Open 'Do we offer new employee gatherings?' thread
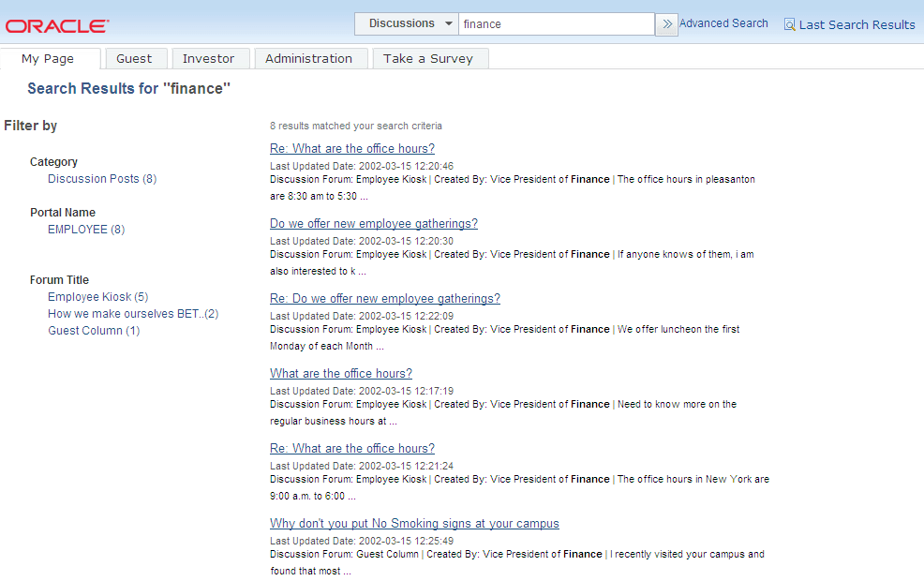The width and height of the screenshot is (924, 581). pos(373,223)
